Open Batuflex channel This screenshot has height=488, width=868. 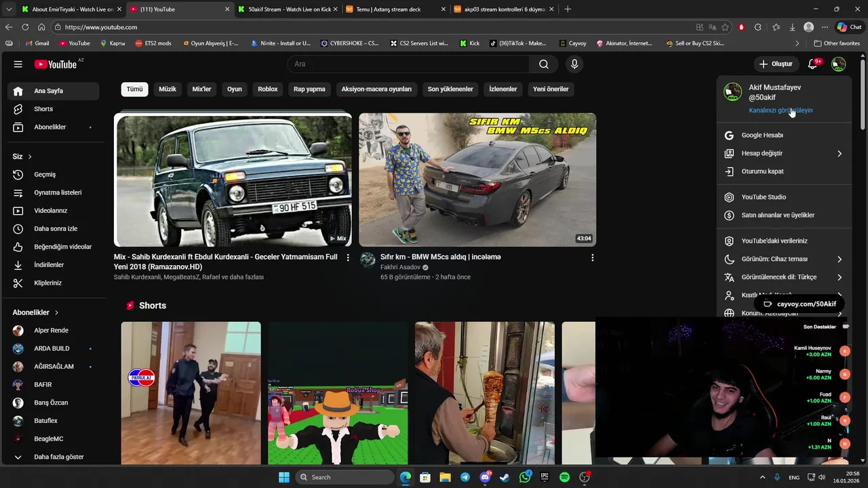54,421
